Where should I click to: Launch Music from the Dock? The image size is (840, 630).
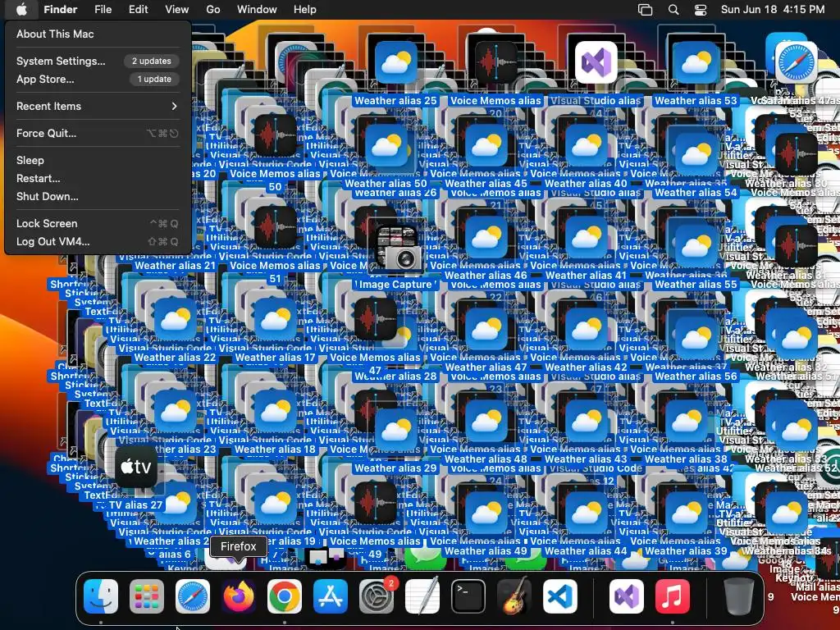click(x=673, y=596)
